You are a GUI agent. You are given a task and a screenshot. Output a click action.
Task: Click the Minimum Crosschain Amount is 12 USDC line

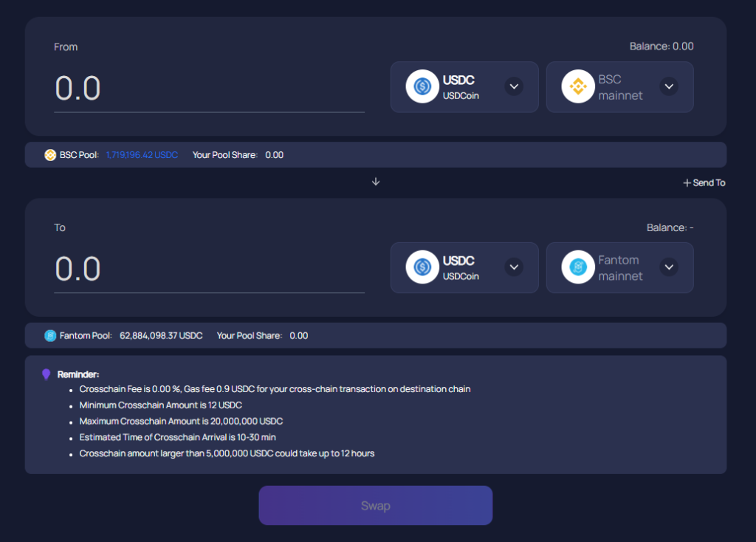160,405
